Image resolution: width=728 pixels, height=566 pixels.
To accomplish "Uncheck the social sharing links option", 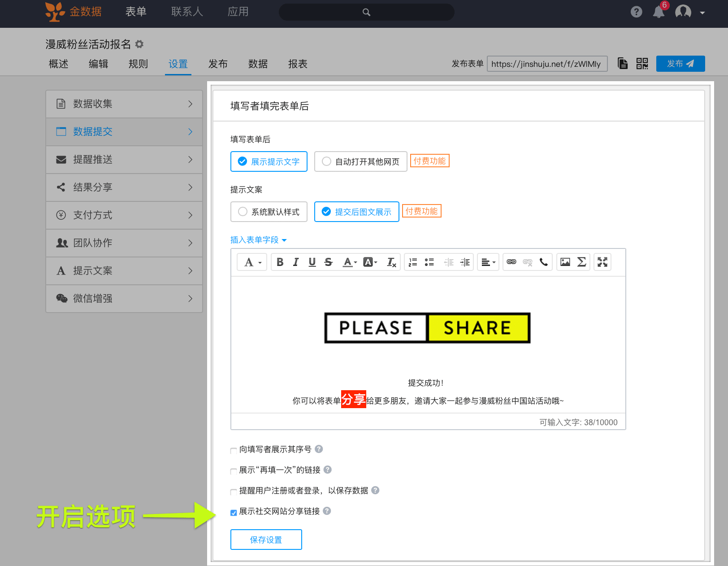I will coord(234,512).
